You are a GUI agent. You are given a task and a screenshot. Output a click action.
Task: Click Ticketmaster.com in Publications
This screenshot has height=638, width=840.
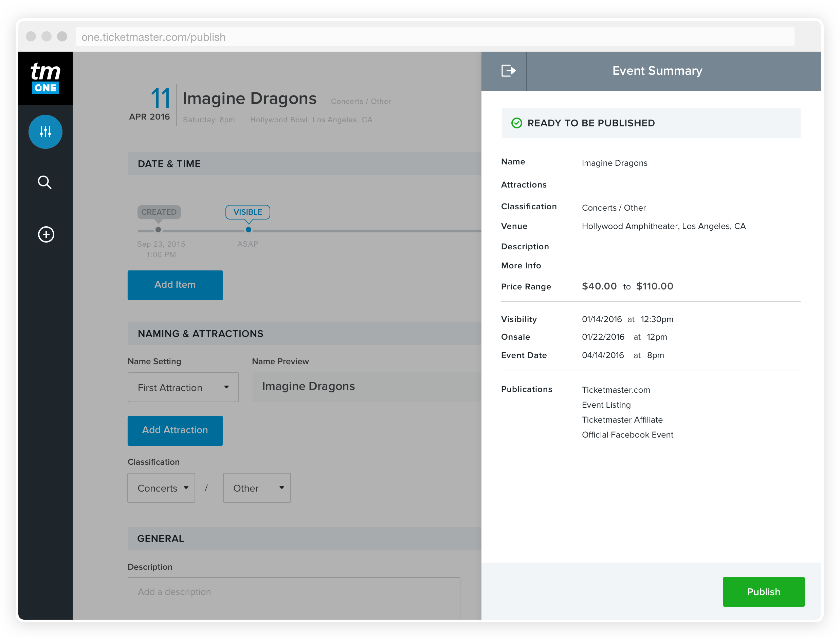pyautogui.click(x=616, y=390)
